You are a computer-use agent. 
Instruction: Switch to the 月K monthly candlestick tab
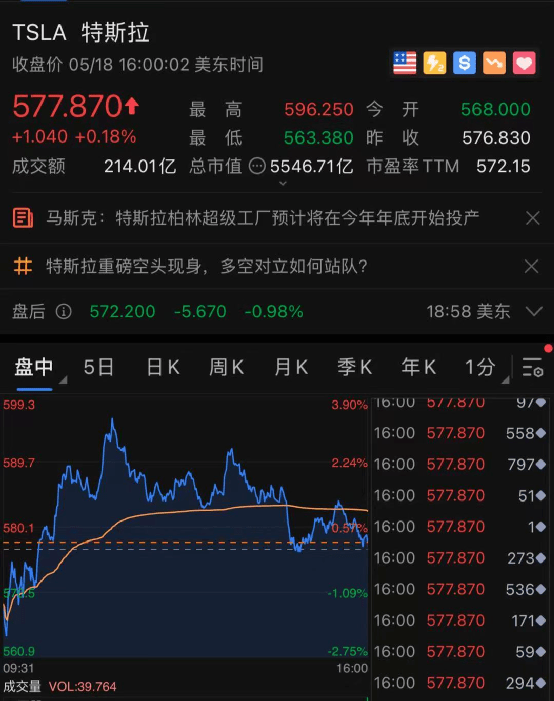(x=291, y=367)
